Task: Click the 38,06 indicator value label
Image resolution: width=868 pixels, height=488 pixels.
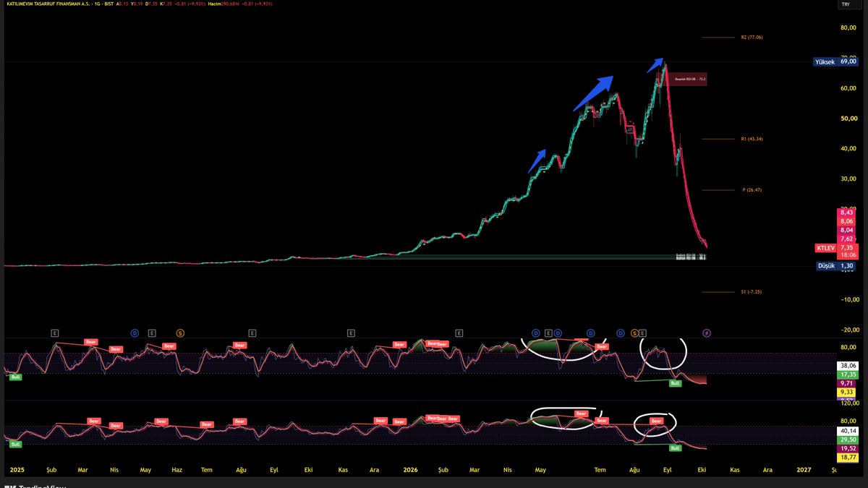Action: tap(848, 366)
